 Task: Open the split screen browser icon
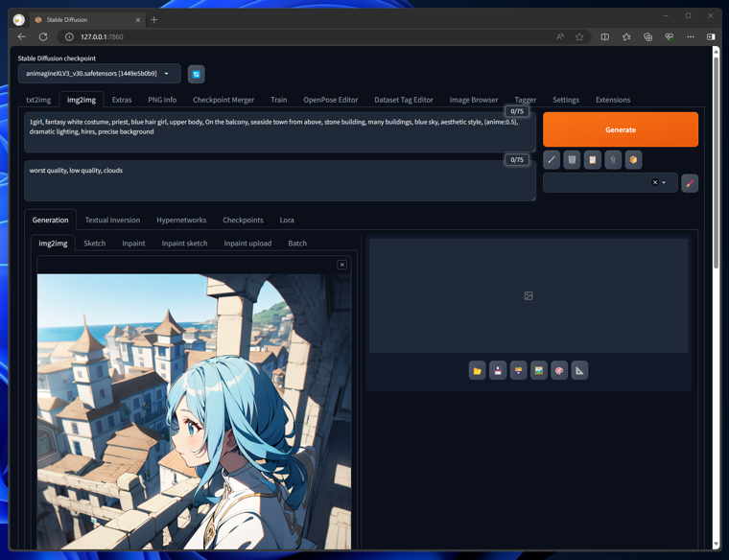point(605,36)
